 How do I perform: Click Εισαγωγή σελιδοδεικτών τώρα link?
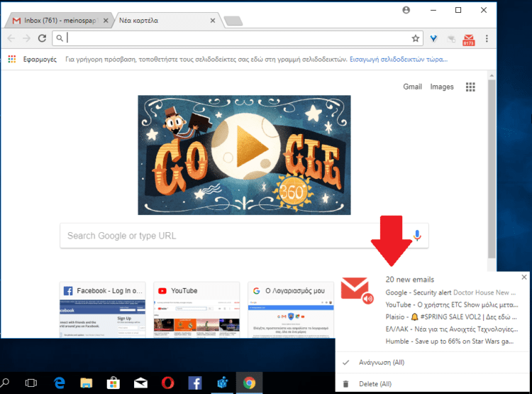(x=399, y=60)
